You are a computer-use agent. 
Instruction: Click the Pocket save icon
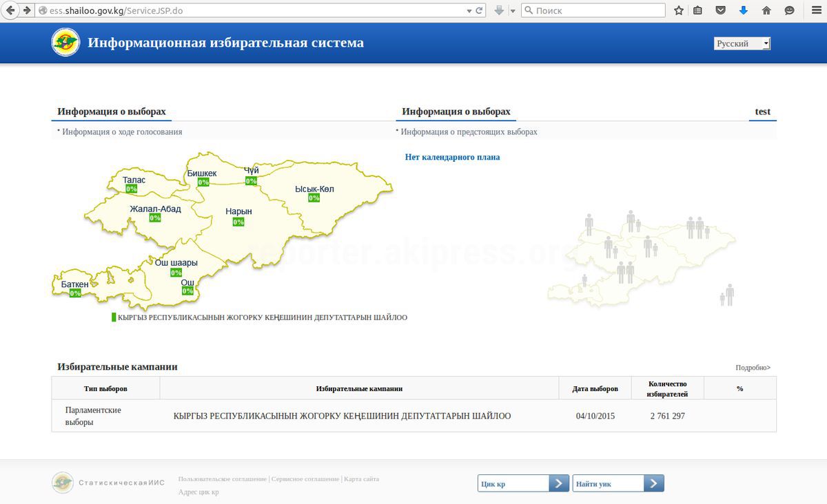pos(720,10)
